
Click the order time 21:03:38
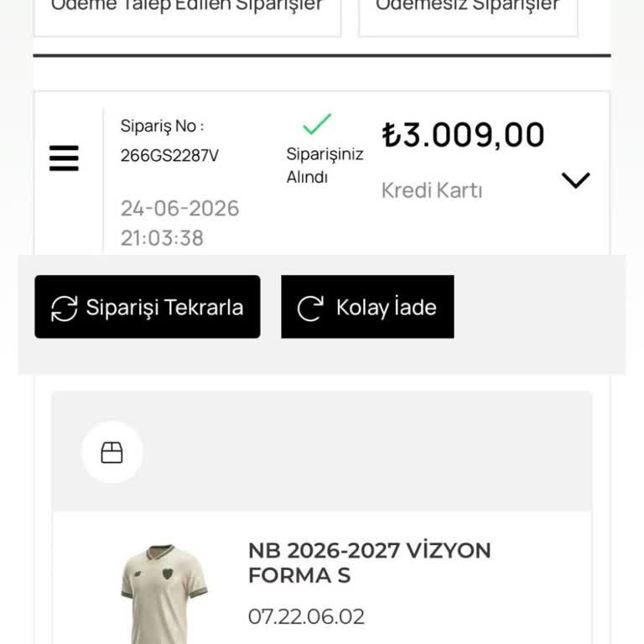coord(162,238)
